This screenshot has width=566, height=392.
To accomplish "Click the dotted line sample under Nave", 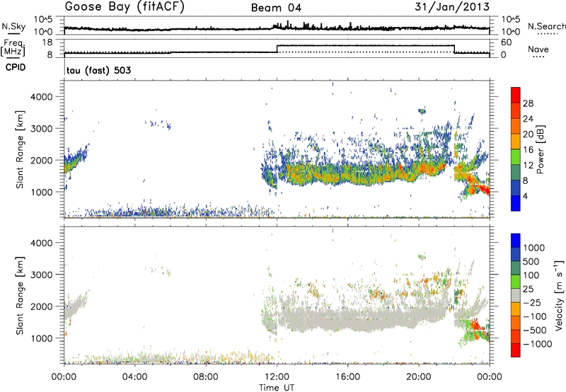I will click(x=538, y=57).
